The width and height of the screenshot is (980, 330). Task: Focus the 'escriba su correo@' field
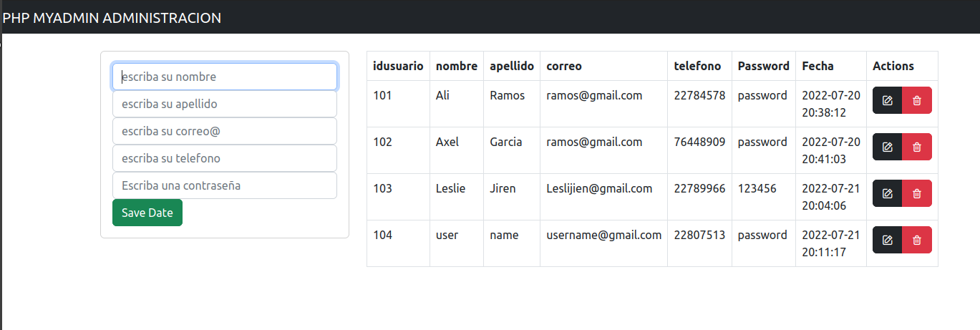(x=225, y=131)
